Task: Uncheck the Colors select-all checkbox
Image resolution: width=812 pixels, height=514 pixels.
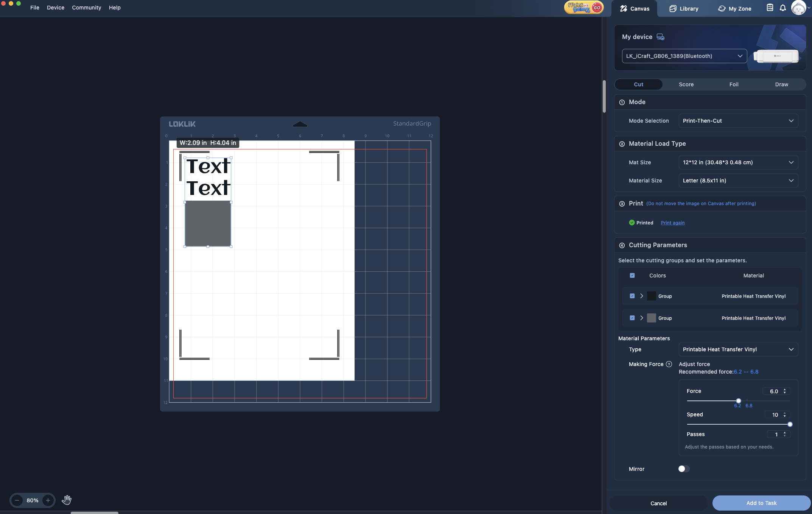Action: coord(632,276)
